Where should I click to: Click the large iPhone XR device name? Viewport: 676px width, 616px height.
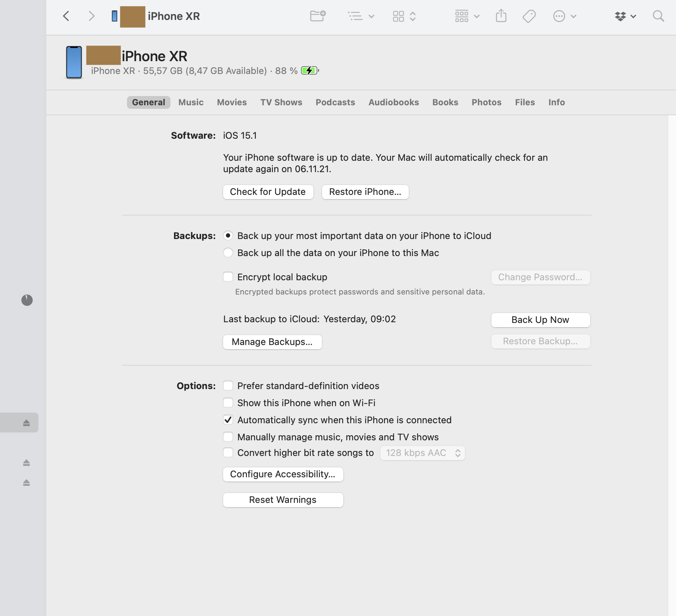pyautogui.click(x=154, y=56)
